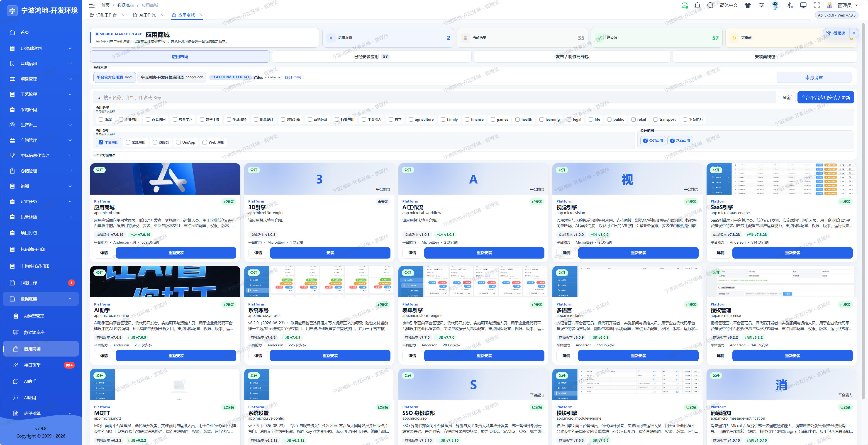Uncheck the 私有应用 scope checkbox
Viewport: 868px width, 445px height.
click(672, 141)
